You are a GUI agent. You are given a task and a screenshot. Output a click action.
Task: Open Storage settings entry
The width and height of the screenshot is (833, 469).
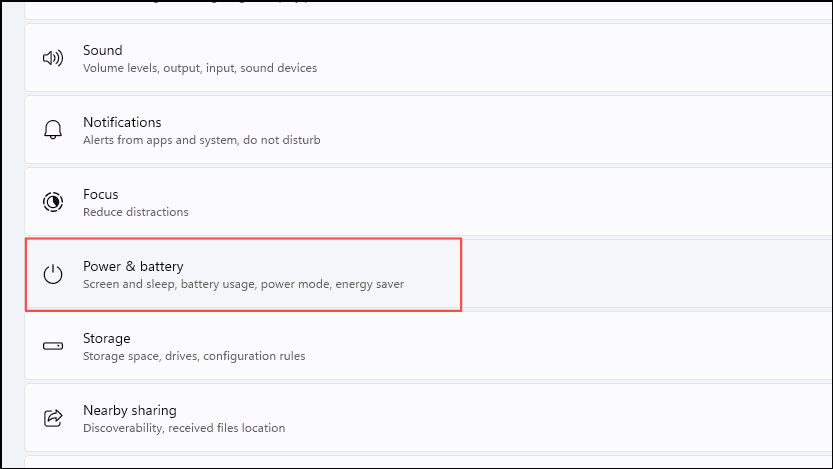click(428, 346)
